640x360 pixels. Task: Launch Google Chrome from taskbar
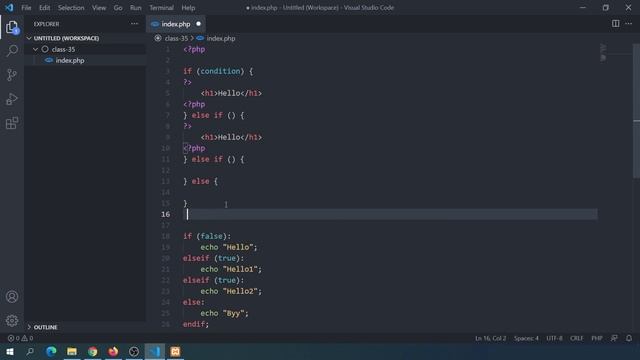(x=93, y=351)
